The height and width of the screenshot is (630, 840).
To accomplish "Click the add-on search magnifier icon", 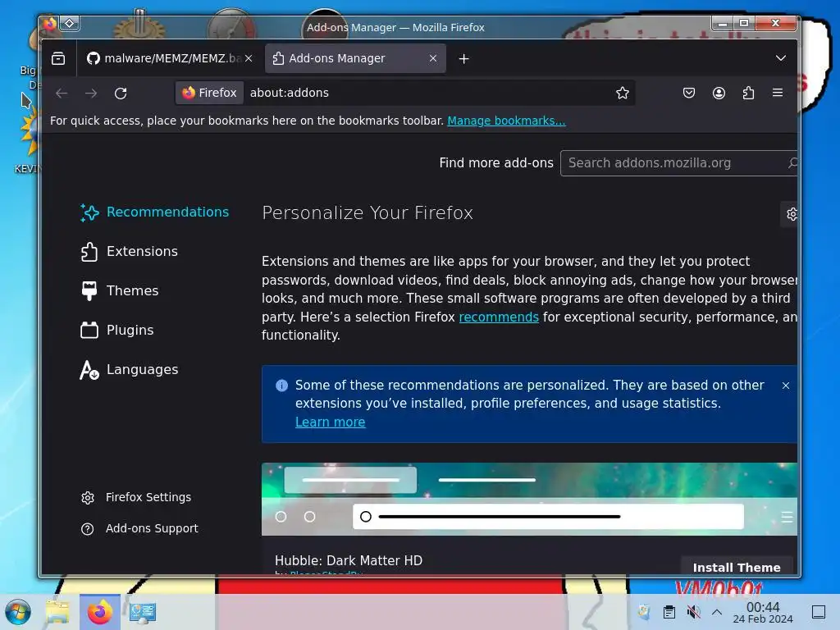I will 792,163.
